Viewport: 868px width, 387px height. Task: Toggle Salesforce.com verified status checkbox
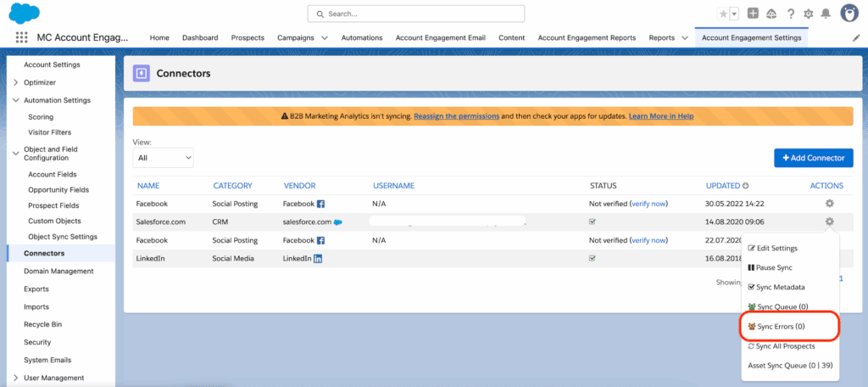[x=593, y=222]
